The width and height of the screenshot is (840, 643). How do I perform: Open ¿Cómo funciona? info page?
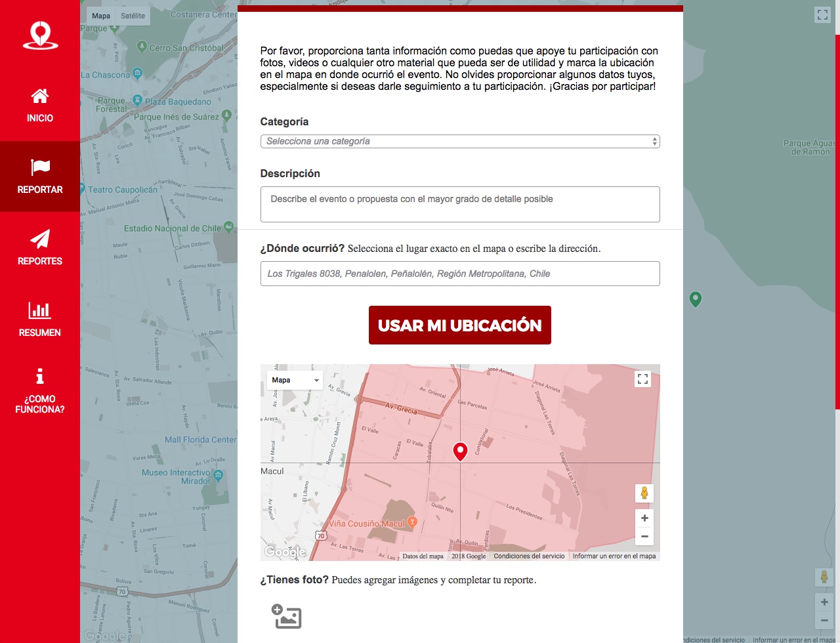40,390
